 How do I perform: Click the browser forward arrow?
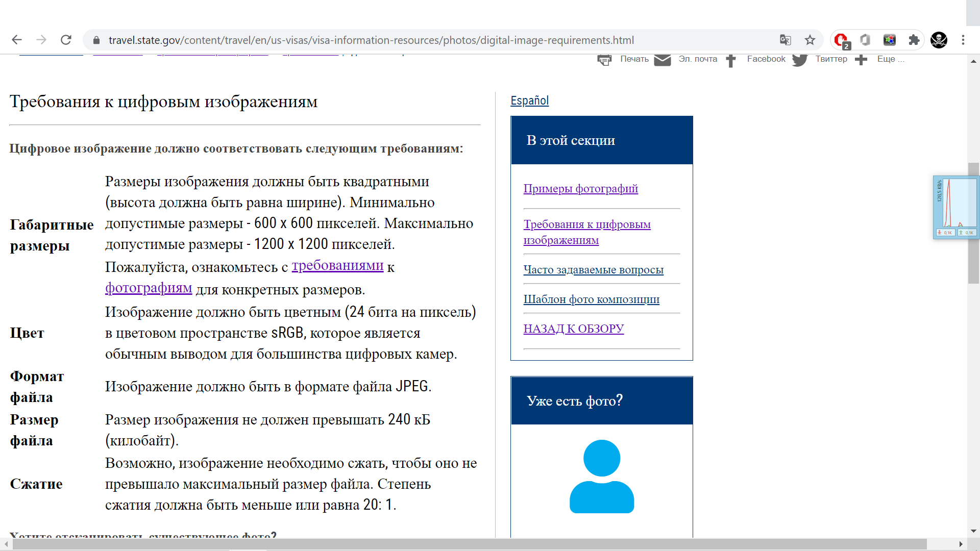[41, 40]
